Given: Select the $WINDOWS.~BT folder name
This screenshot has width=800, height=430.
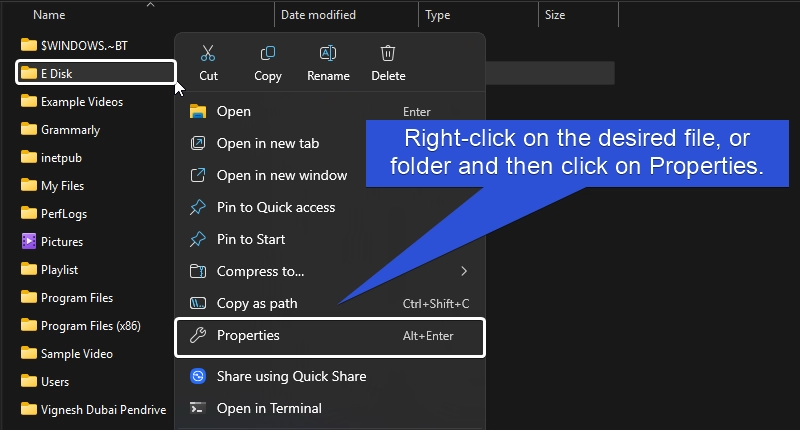Looking at the screenshot, I should coord(84,45).
